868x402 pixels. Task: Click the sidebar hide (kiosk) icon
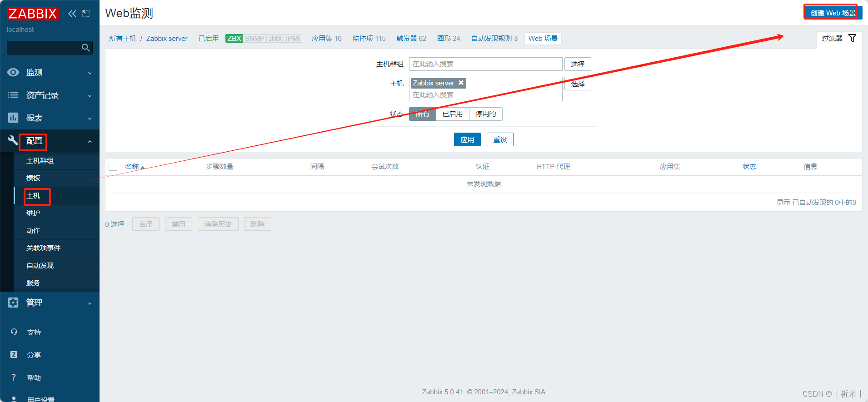pyautogui.click(x=86, y=14)
